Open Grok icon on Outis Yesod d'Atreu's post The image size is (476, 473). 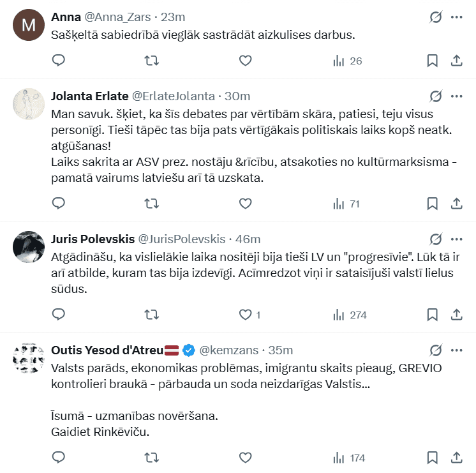tap(436, 350)
